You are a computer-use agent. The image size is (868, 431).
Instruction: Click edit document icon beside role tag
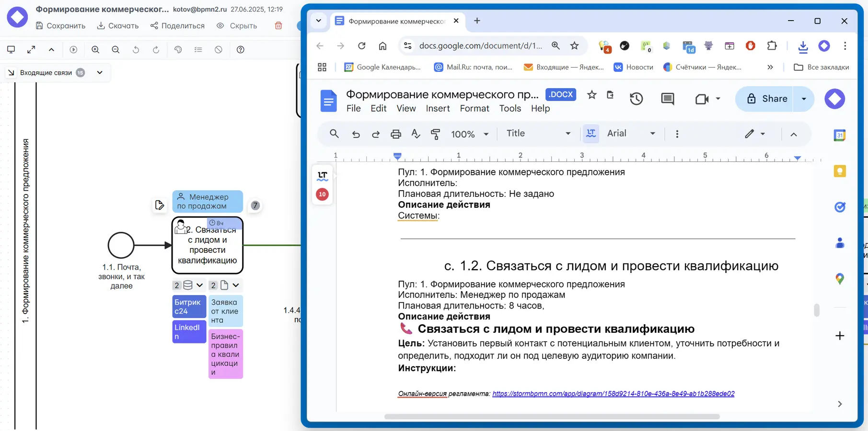coord(160,205)
